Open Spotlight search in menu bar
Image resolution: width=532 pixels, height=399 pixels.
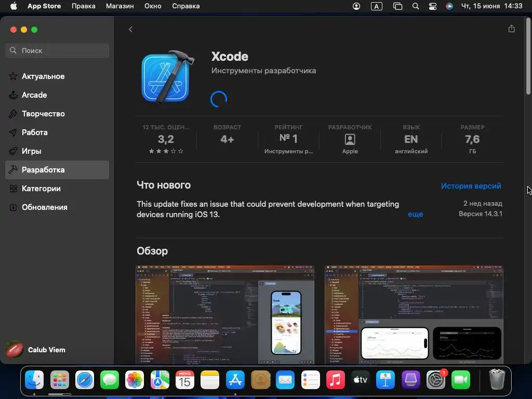pyautogui.click(x=416, y=6)
